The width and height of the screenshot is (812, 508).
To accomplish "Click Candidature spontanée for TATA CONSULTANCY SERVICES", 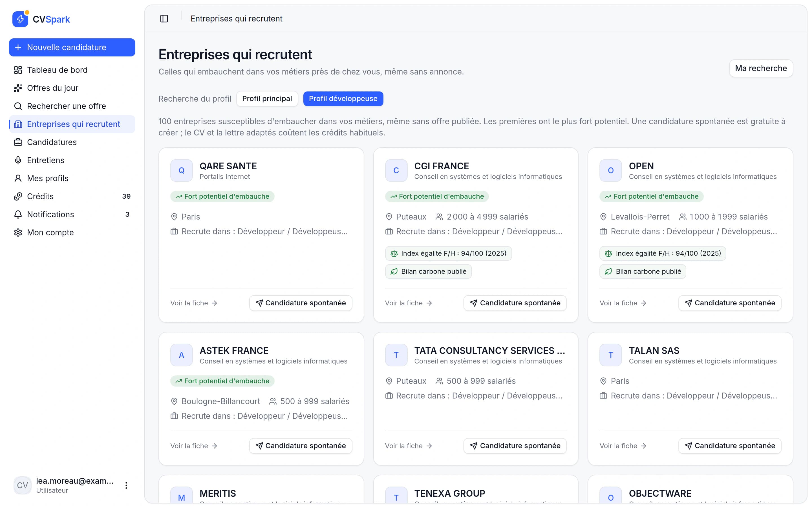I will click(x=515, y=446).
